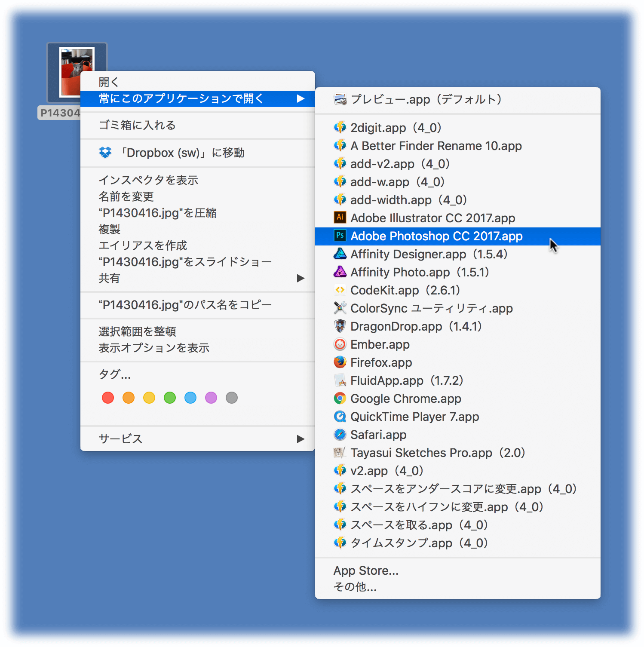Click the FluidApp icon
The image size is (644, 647).
click(340, 380)
